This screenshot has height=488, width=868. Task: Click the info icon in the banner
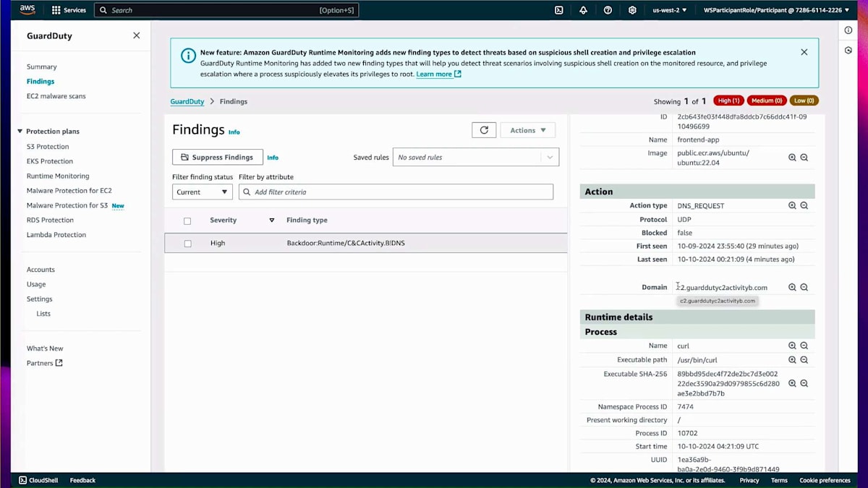pos(188,56)
